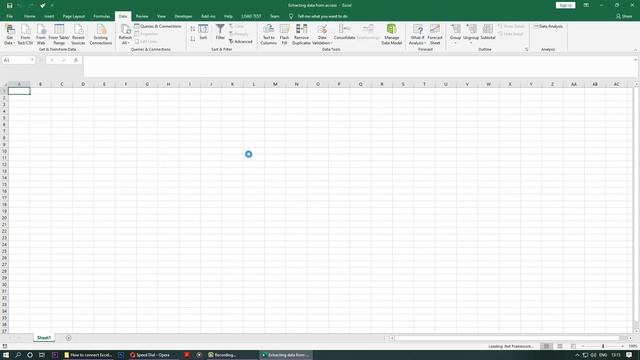Open Data Validation
The image size is (640, 360).
coord(322,34)
